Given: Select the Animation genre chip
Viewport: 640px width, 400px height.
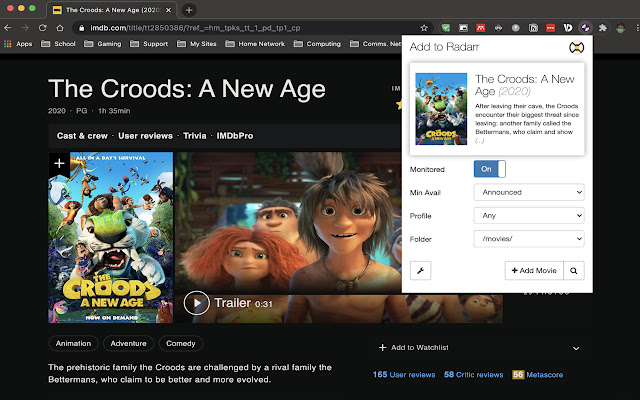Looking at the screenshot, I should 73,343.
